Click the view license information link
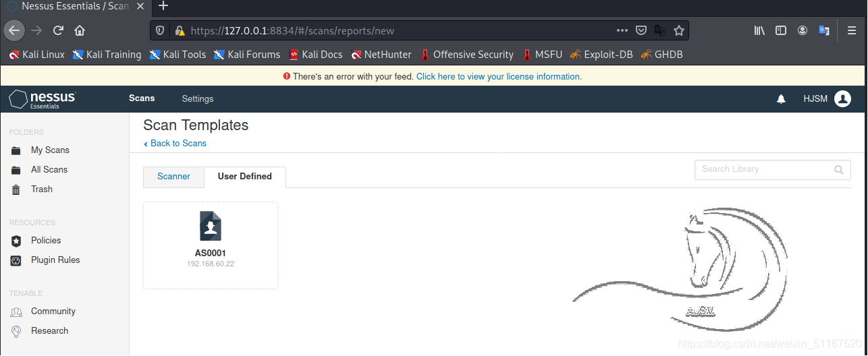Viewport: 868px width, 356px height. [499, 77]
